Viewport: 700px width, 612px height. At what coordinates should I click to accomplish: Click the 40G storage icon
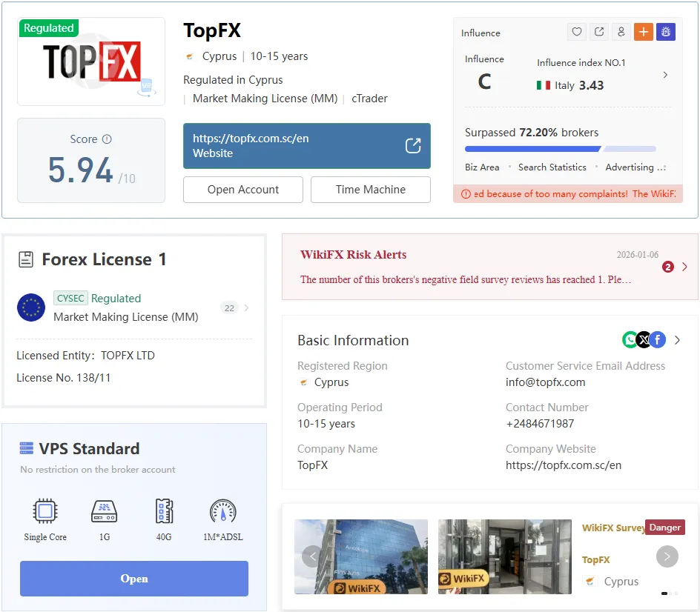point(164,510)
